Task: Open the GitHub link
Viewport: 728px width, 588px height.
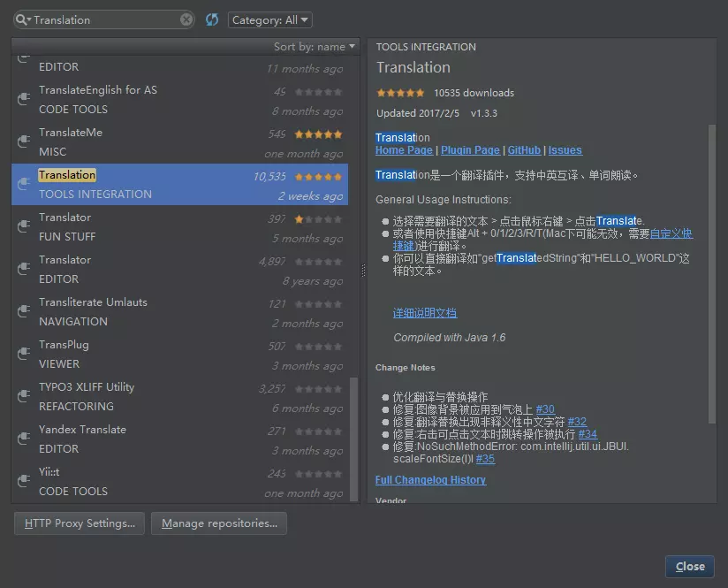Action: [x=524, y=150]
